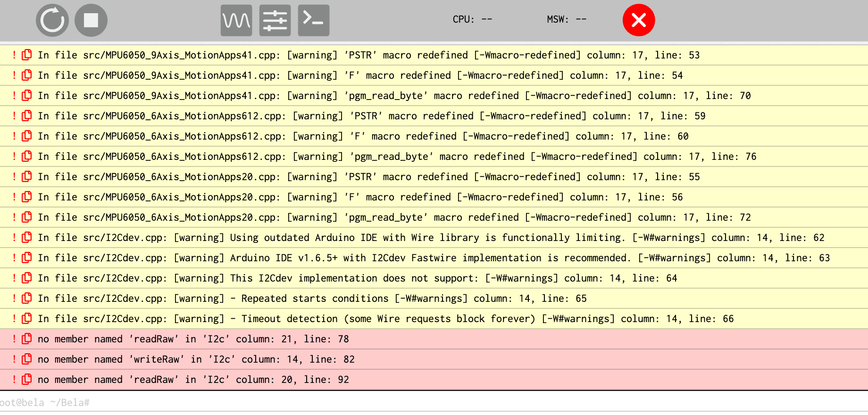Copy the 'writeRaw' error message

[27, 359]
